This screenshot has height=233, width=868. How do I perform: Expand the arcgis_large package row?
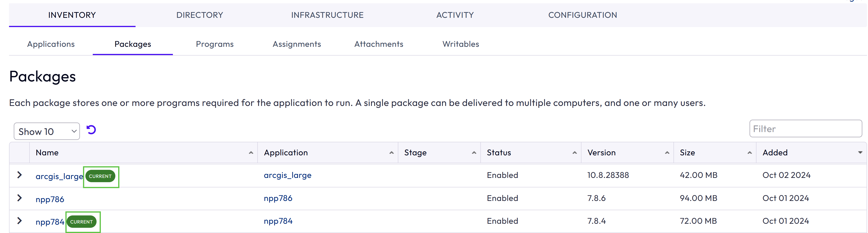click(20, 175)
